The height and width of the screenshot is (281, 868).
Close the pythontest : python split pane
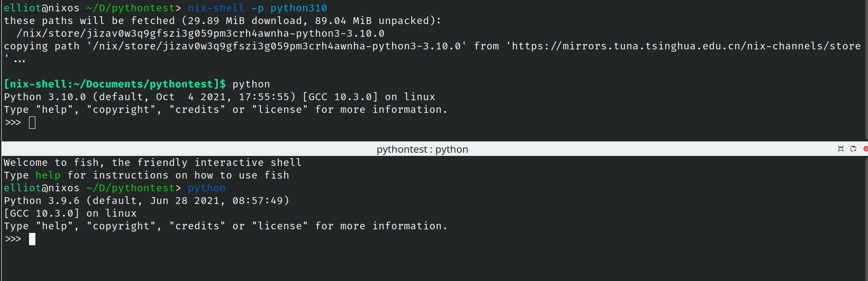click(x=865, y=149)
